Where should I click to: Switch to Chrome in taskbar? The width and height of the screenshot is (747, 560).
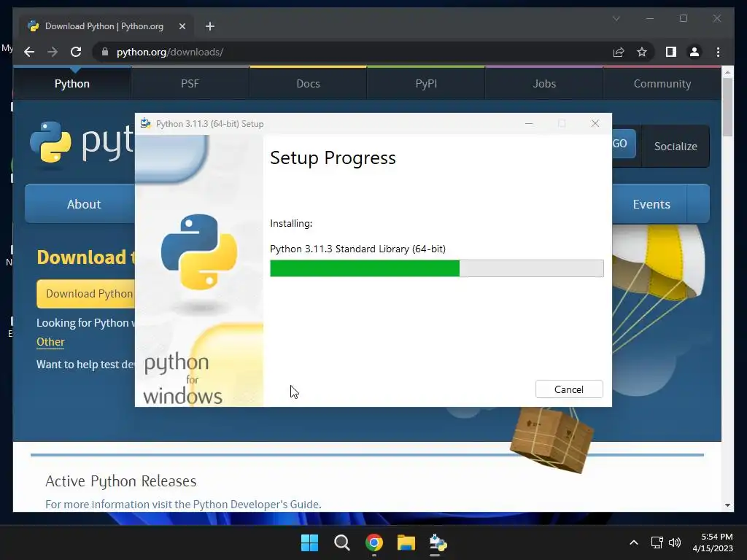(x=374, y=542)
